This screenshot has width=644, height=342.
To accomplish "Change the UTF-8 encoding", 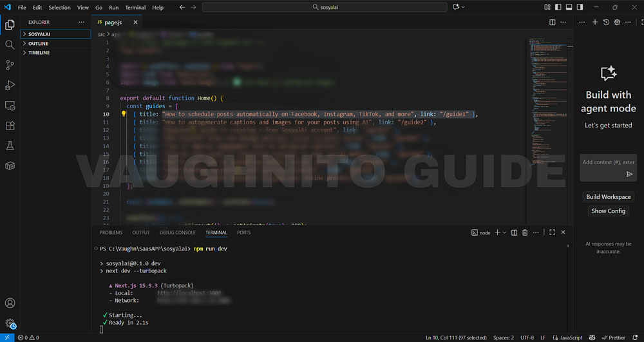I will click(x=527, y=337).
